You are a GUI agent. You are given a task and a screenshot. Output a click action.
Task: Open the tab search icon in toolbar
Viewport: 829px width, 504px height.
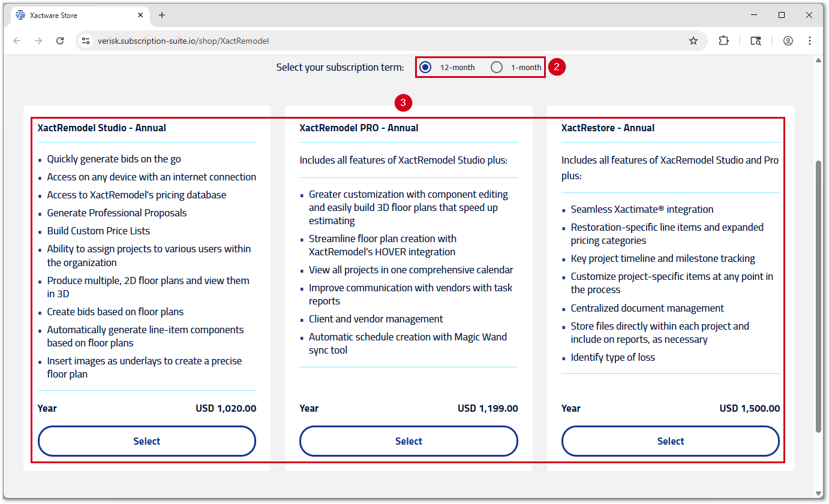[756, 41]
